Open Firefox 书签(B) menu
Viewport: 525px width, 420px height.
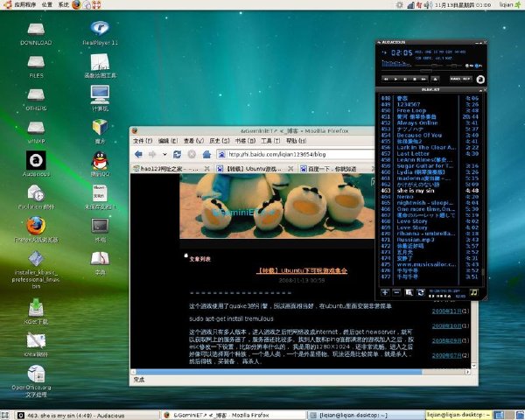click(245, 141)
